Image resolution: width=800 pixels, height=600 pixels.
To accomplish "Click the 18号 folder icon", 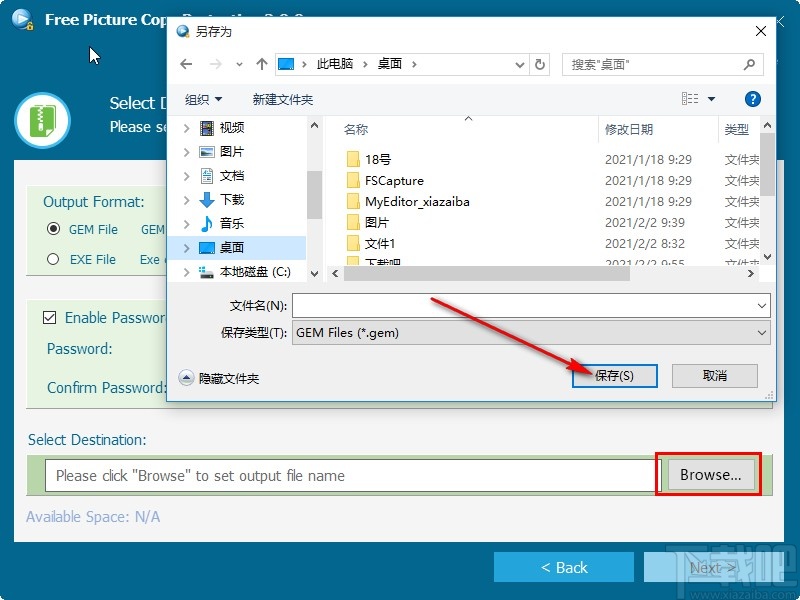I will [x=353, y=159].
